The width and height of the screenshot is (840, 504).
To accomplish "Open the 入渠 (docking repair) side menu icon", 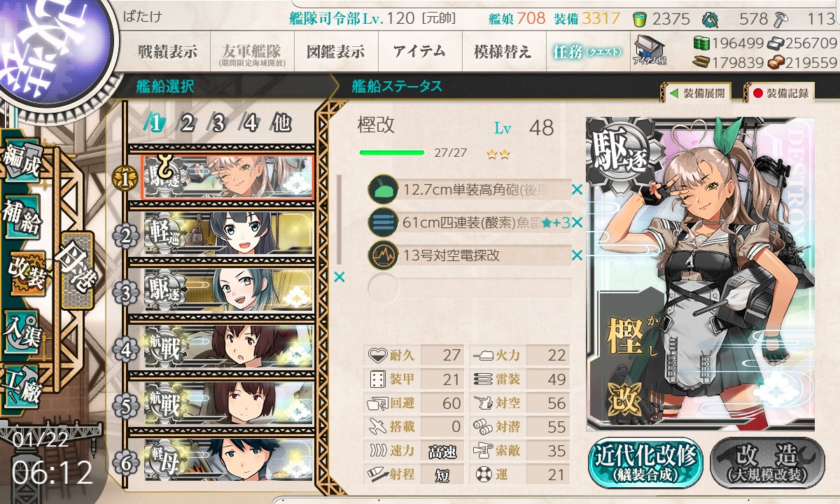I will (x=22, y=329).
